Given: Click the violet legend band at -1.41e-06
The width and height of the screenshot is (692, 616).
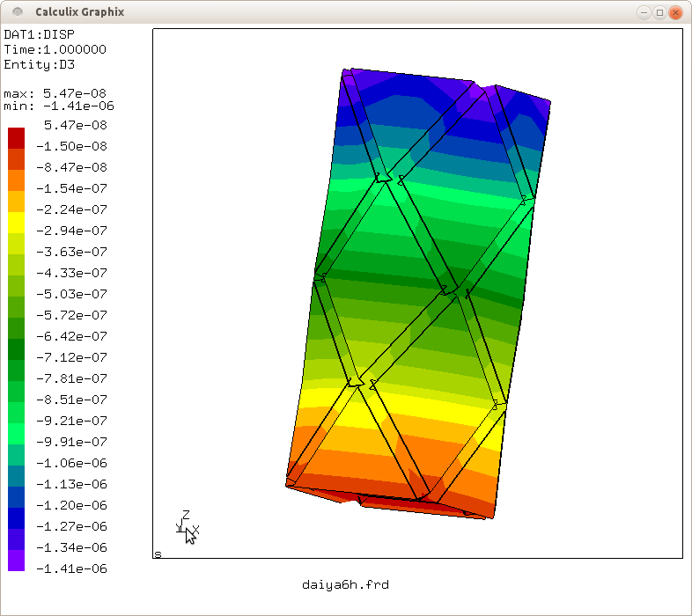Looking at the screenshot, I should tap(17, 561).
